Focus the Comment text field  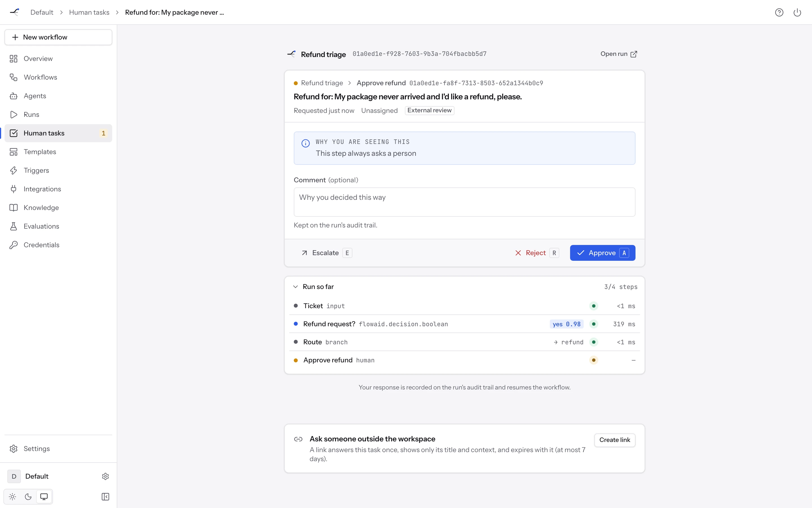(464, 202)
